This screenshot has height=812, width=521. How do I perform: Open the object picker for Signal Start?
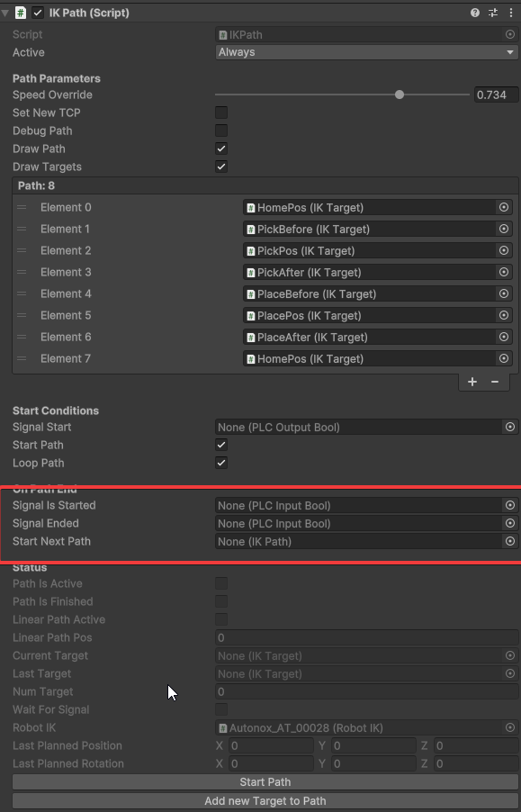pyautogui.click(x=510, y=427)
